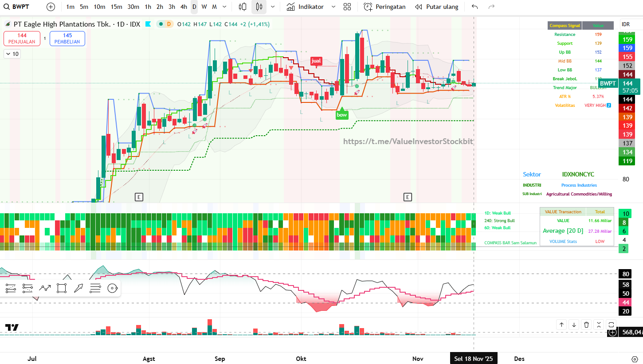Open Peringatan alerts
The height and width of the screenshot is (364, 643).
click(384, 7)
